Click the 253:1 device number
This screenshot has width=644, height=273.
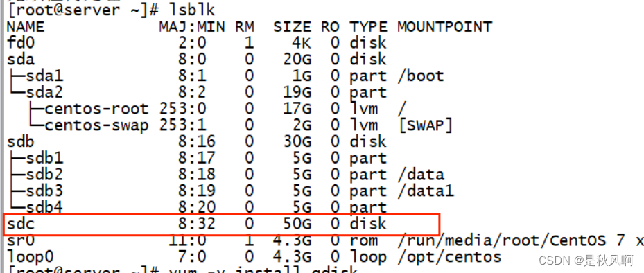182,125
